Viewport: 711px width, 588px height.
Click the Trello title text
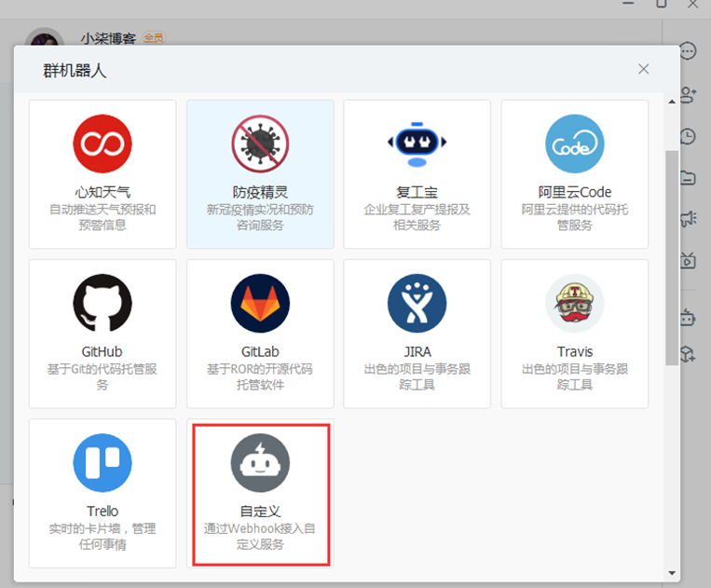[x=103, y=512]
